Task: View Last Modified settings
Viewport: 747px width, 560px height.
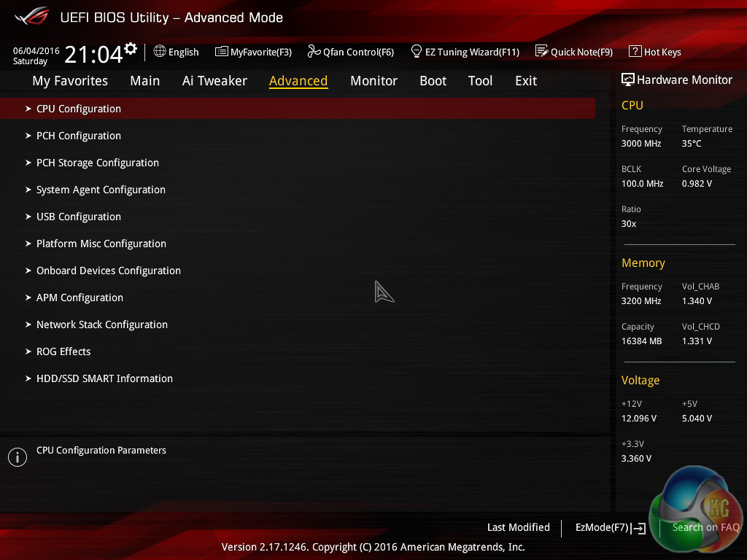Action: pos(519,527)
